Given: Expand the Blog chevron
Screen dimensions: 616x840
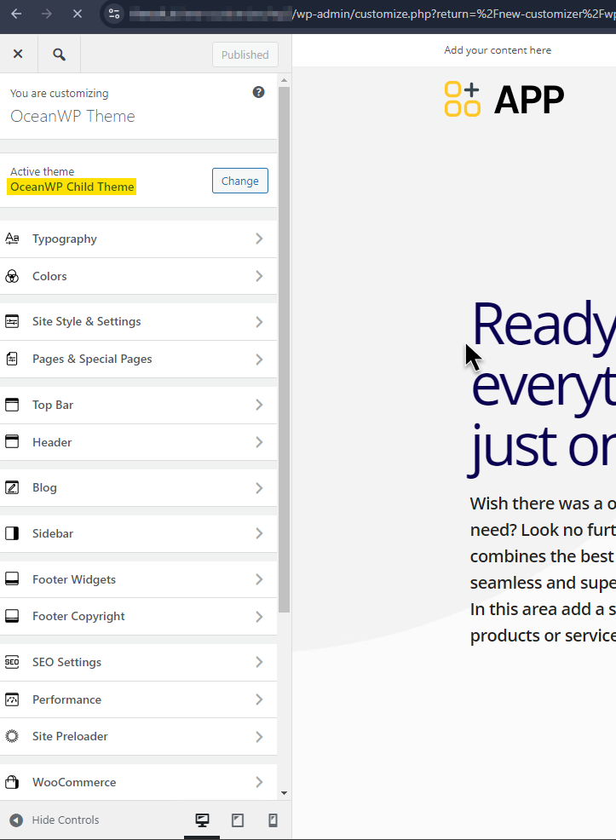Looking at the screenshot, I should click(x=259, y=488).
